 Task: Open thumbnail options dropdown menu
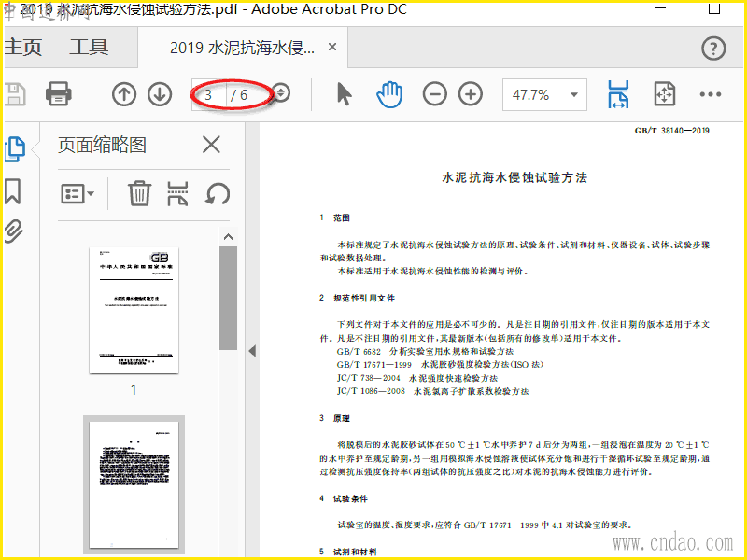[78, 194]
